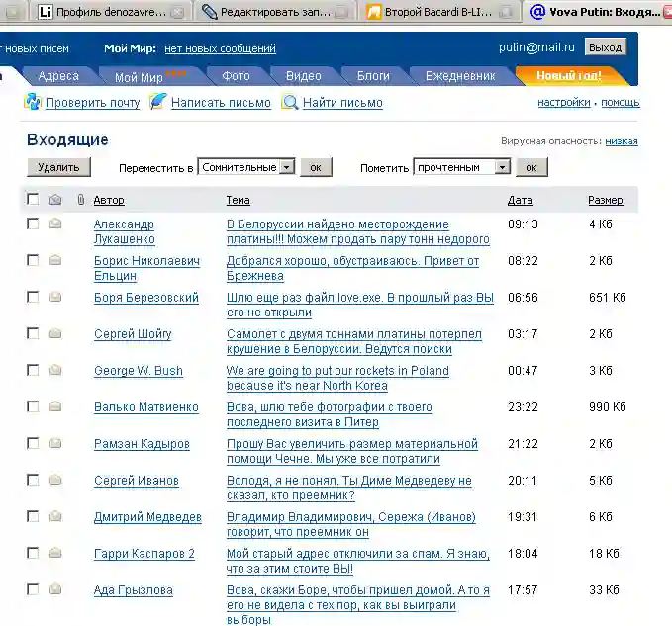Click the putin@mail.ru address text
Screen dimensions: 672x626
(536, 47)
